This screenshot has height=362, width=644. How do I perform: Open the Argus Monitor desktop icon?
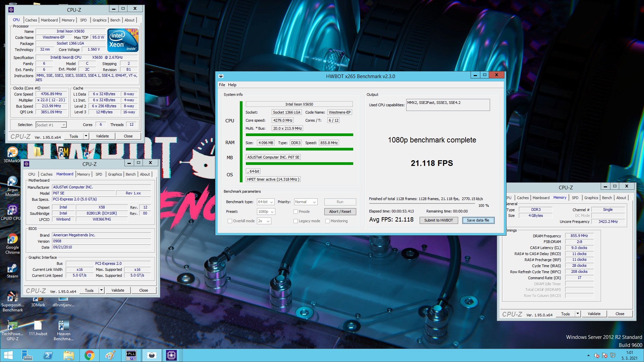tap(12, 186)
